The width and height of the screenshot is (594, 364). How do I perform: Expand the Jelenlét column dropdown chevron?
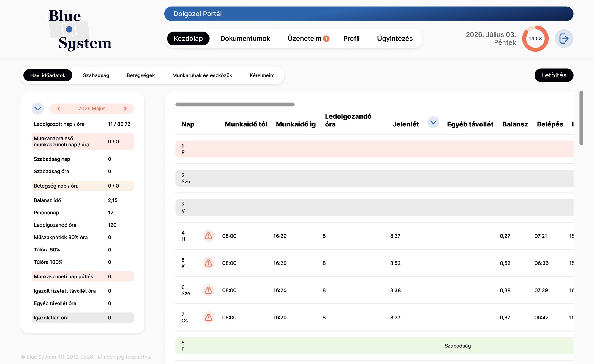click(433, 122)
